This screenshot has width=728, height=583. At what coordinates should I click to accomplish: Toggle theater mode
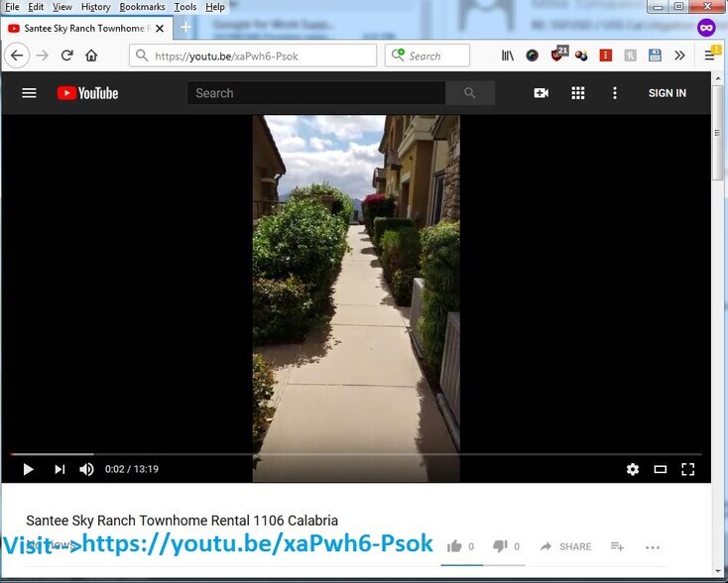[x=661, y=469]
